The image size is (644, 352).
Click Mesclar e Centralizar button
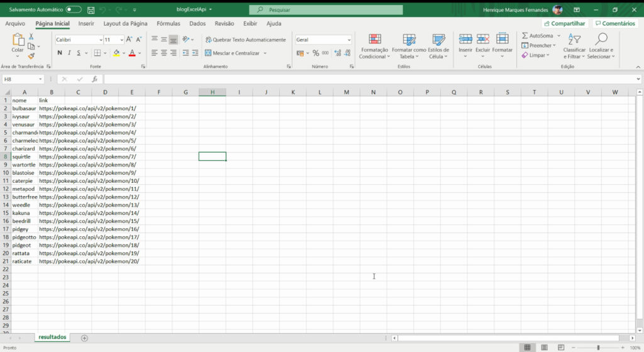click(x=233, y=53)
